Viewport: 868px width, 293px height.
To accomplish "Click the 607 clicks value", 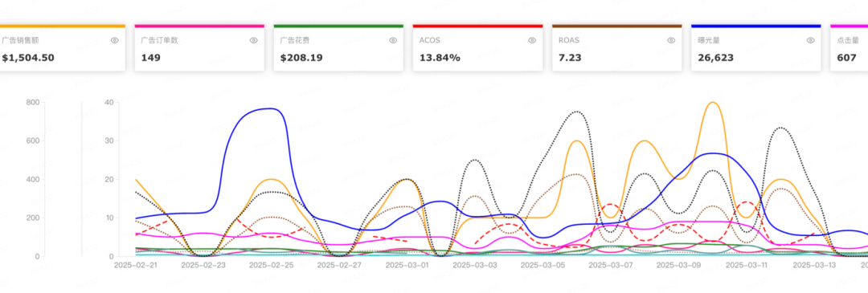I will 846,58.
